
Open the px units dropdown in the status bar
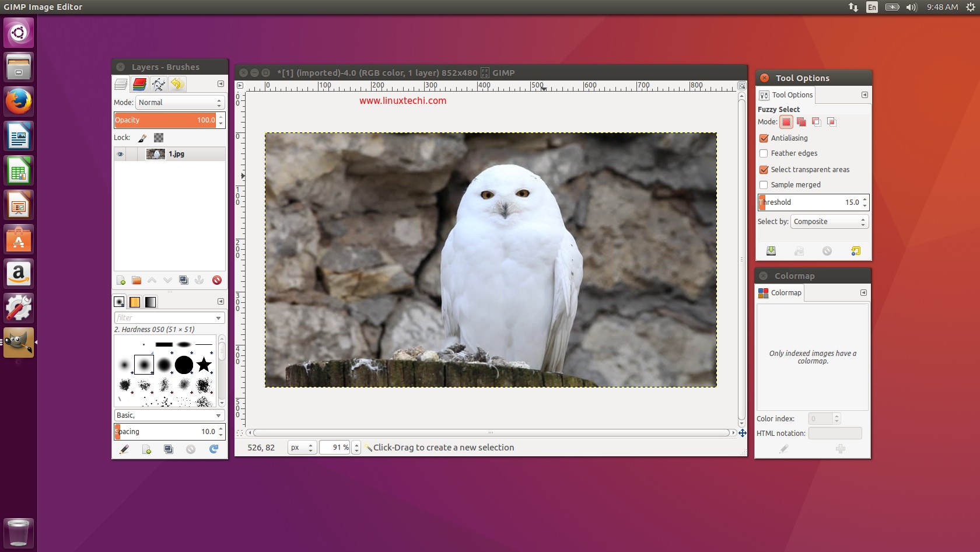pyautogui.click(x=302, y=448)
